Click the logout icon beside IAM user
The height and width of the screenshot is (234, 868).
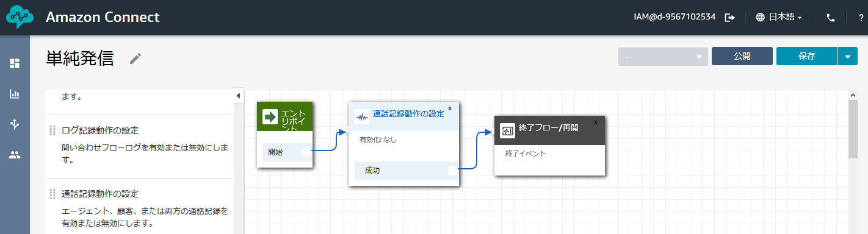click(729, 18)
